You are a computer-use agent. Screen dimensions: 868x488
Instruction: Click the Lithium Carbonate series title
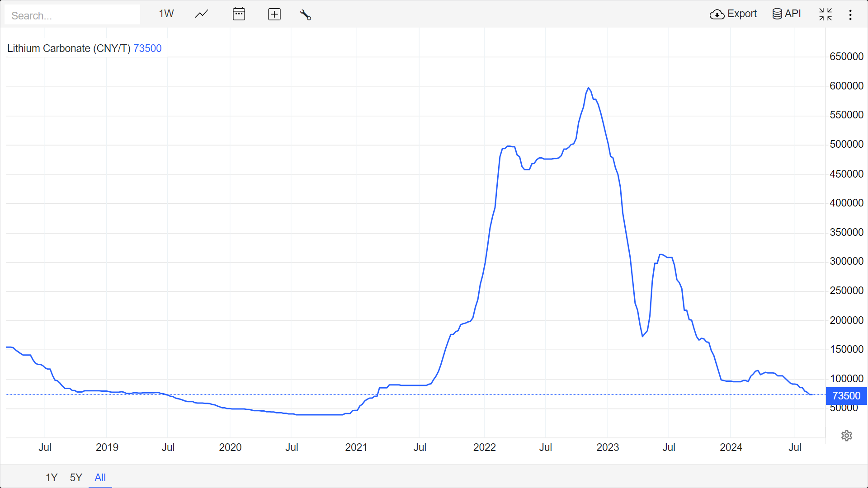[69, 48]
